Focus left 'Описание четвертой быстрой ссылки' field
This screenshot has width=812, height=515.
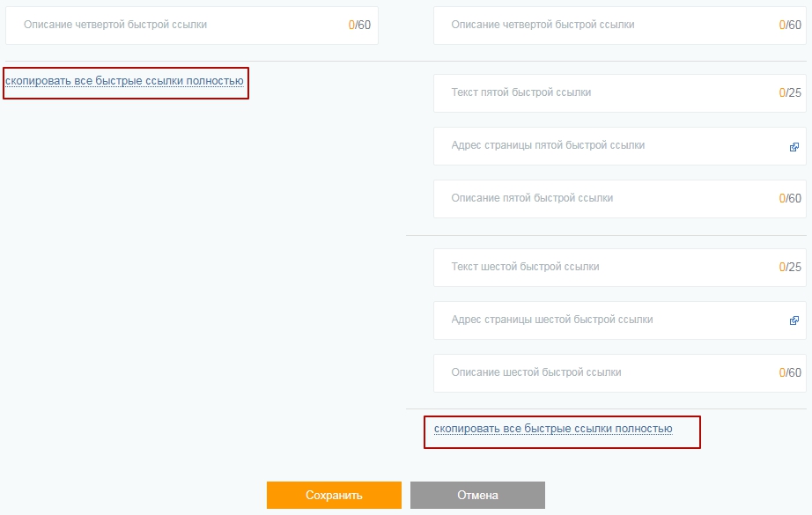(176, 26)
